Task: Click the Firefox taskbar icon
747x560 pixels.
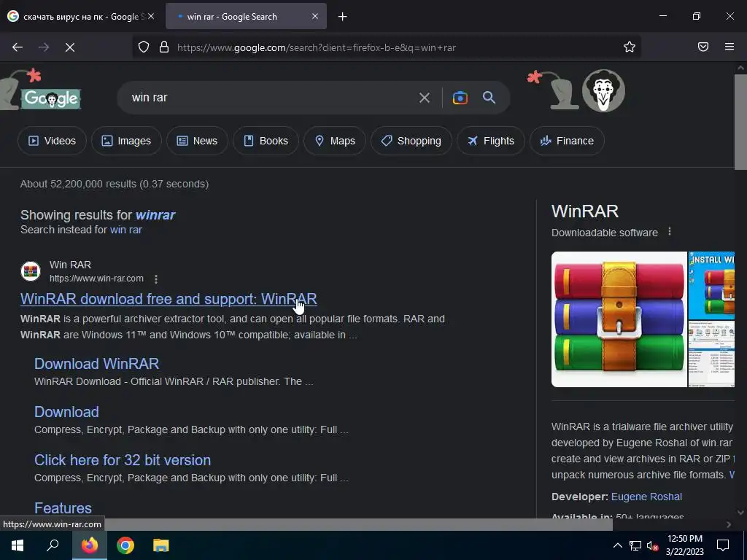Action: (89, 545)
